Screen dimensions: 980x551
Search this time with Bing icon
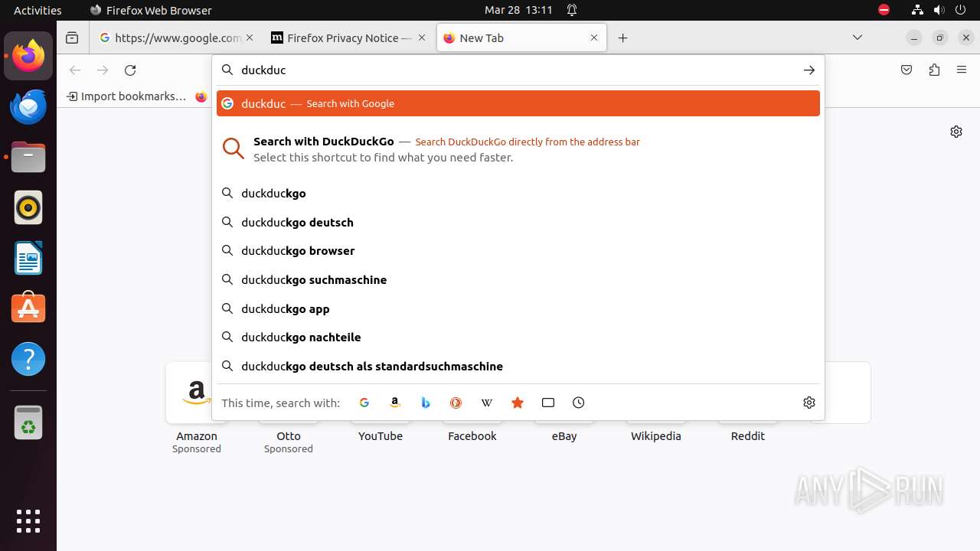point(426,403)
